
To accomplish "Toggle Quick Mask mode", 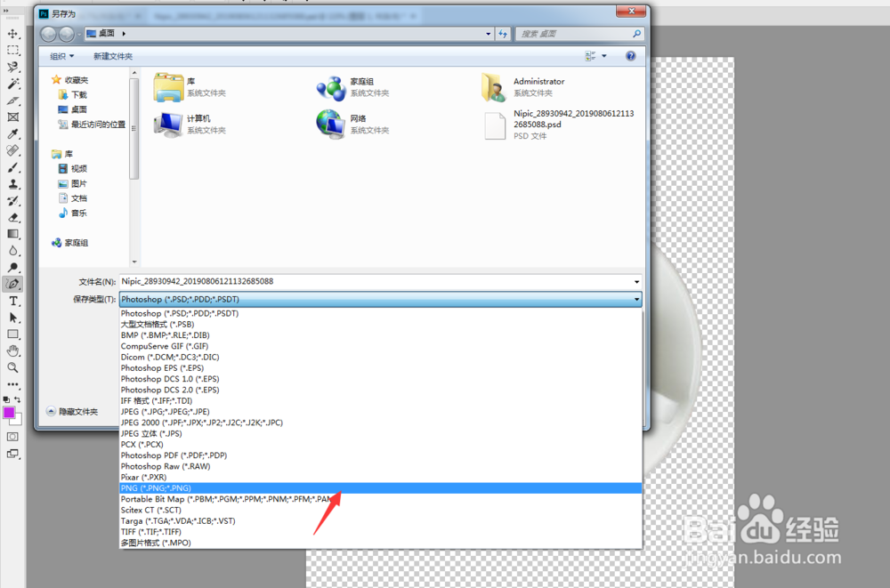I will 12,437.
